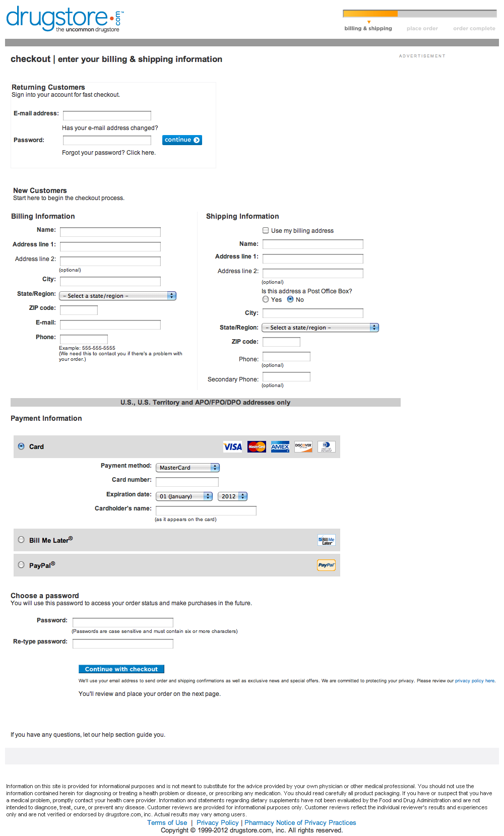Select the Bill Me Later payment option
Image resolution: width=504 pixels, height=836 pixels.
(x=21, y=540)
